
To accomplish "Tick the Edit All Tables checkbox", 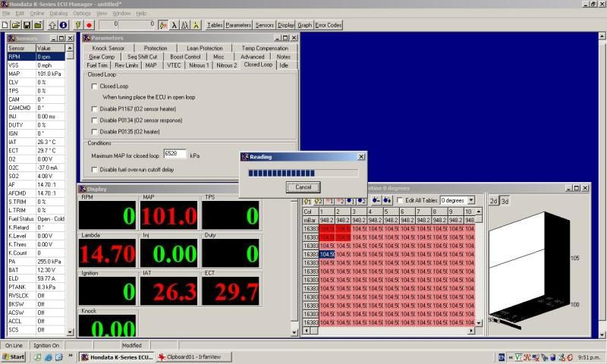I will [401, 200].
